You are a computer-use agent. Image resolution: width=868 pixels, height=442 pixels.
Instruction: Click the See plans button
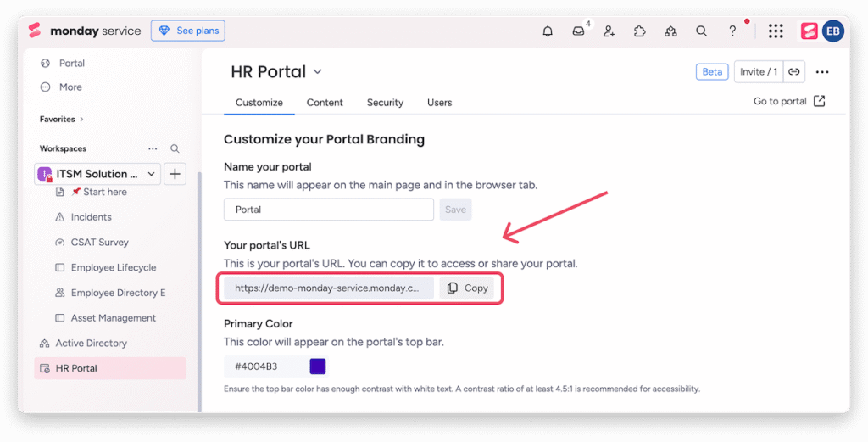188,31
